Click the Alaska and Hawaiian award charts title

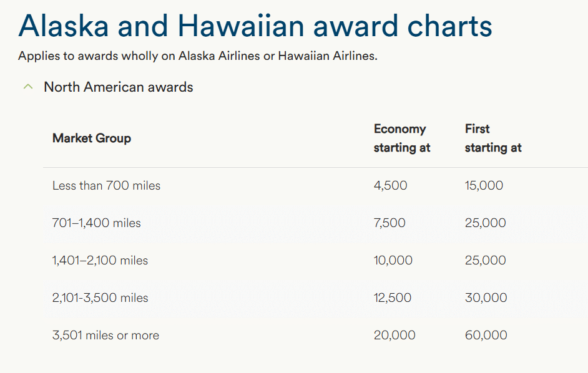[x=255, y=26]
